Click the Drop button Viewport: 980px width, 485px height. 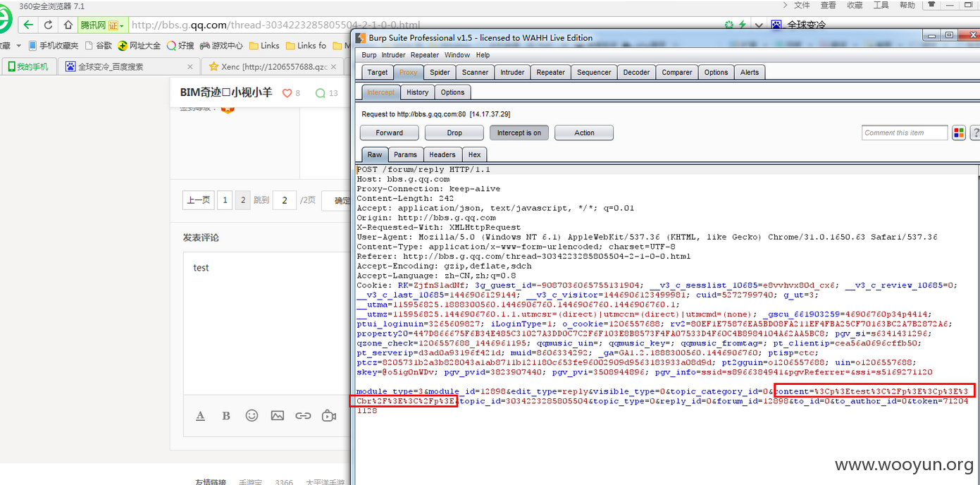(454, 133)
